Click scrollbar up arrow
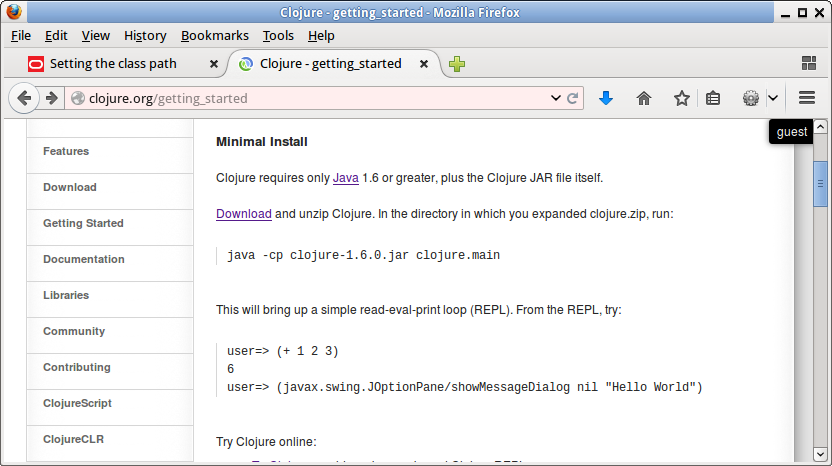 [x=820, y=127]
